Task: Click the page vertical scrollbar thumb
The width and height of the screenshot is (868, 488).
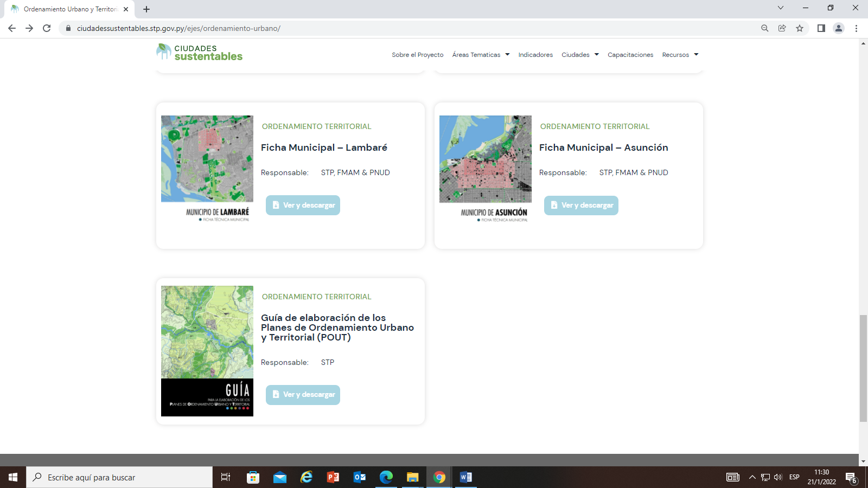Action: 863,368
